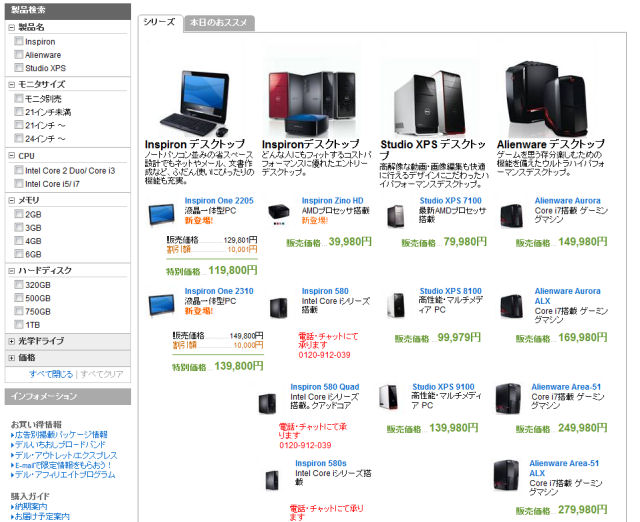Open デル・アウトレット/エクスプレス link
Image resolution: width=640 pixels, height=522 pixels.
66,455
